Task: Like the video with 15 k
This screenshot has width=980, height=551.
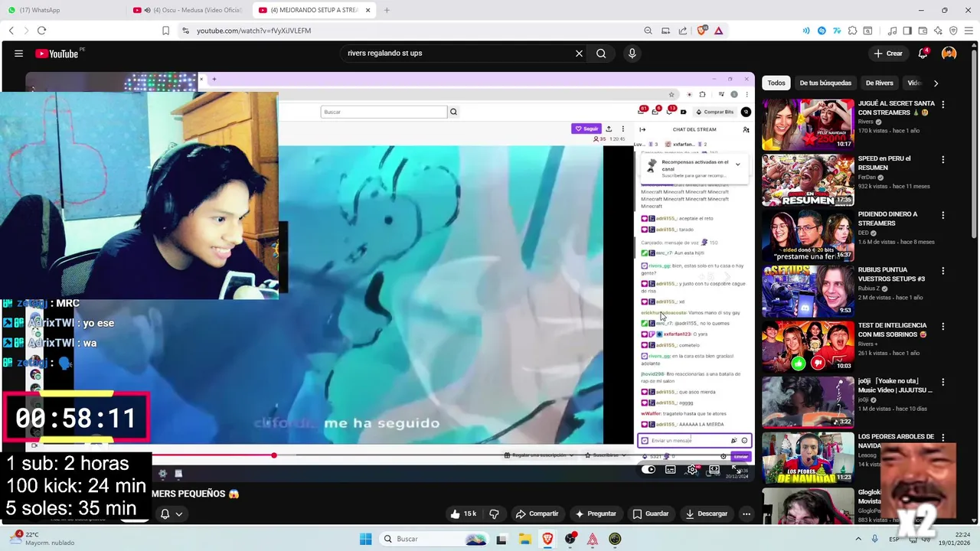Action: pyautogui.click(x=463, y=514)
